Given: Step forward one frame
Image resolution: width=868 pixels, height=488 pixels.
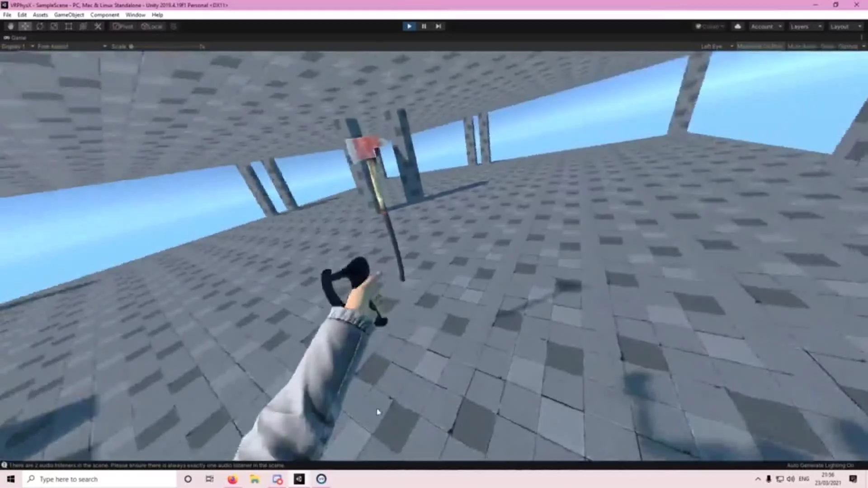Looking at the screenshot, I should (439, 26).
